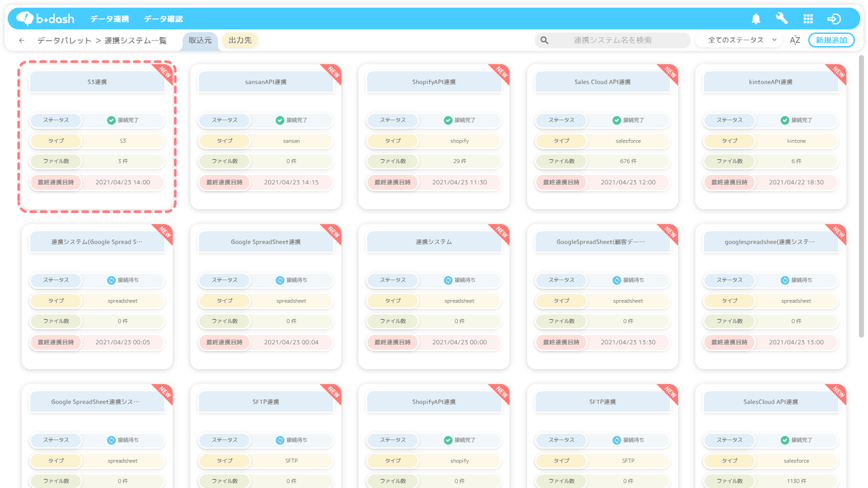
Task: Click green check icon on SalesCloud API連携 card
Action: [785, 440]
